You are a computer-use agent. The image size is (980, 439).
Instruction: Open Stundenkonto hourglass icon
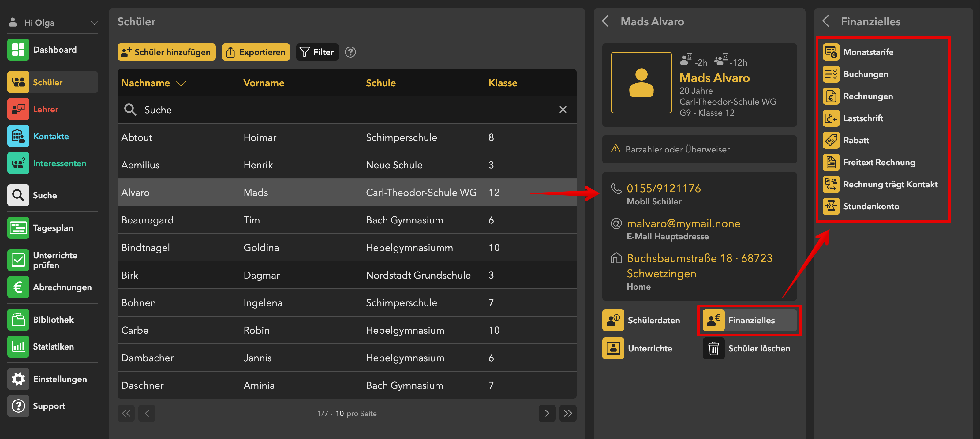pyautogui.click(x=831, y=207)
